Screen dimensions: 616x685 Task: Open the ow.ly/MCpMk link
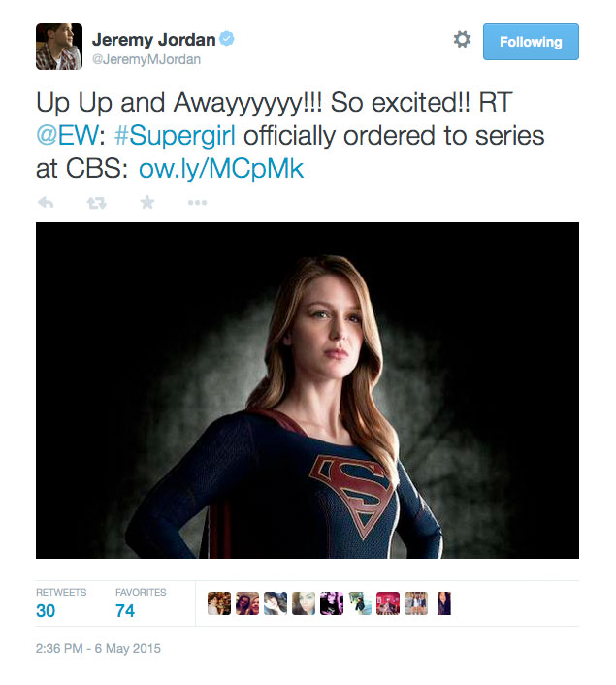tap(221, 169)
